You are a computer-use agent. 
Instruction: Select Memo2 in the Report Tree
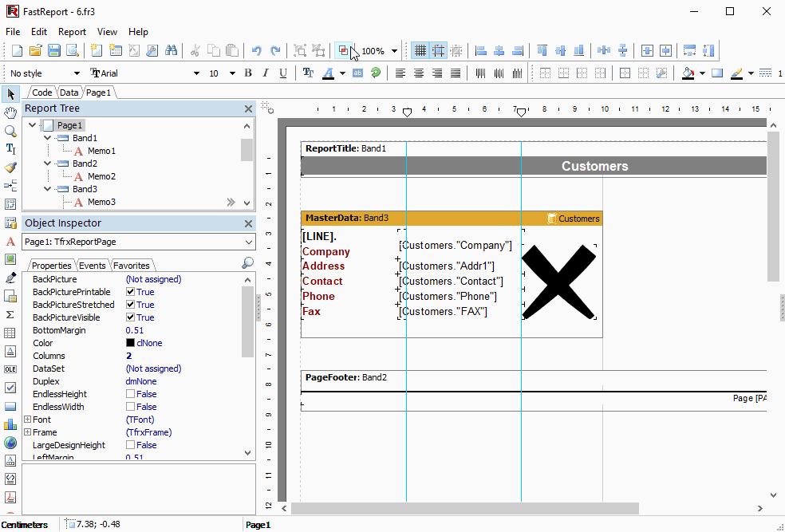pyautogui.click(x=101, y=176)
